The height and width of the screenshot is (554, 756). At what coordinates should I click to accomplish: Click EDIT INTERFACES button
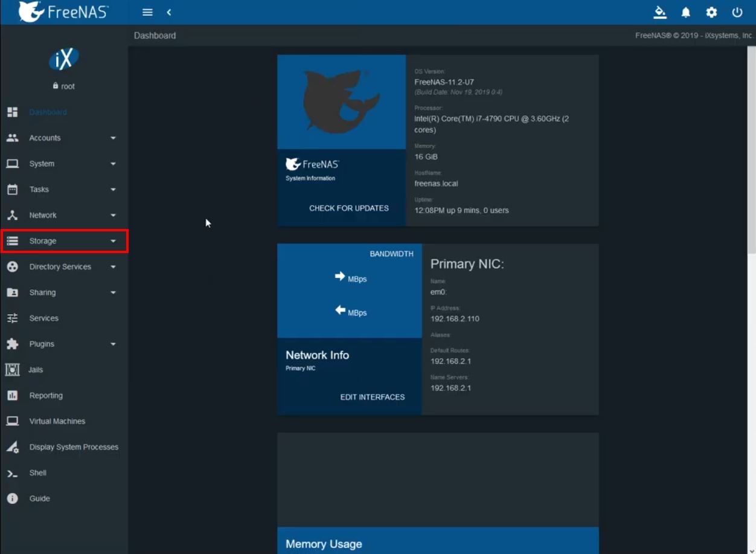coord(373,397)
